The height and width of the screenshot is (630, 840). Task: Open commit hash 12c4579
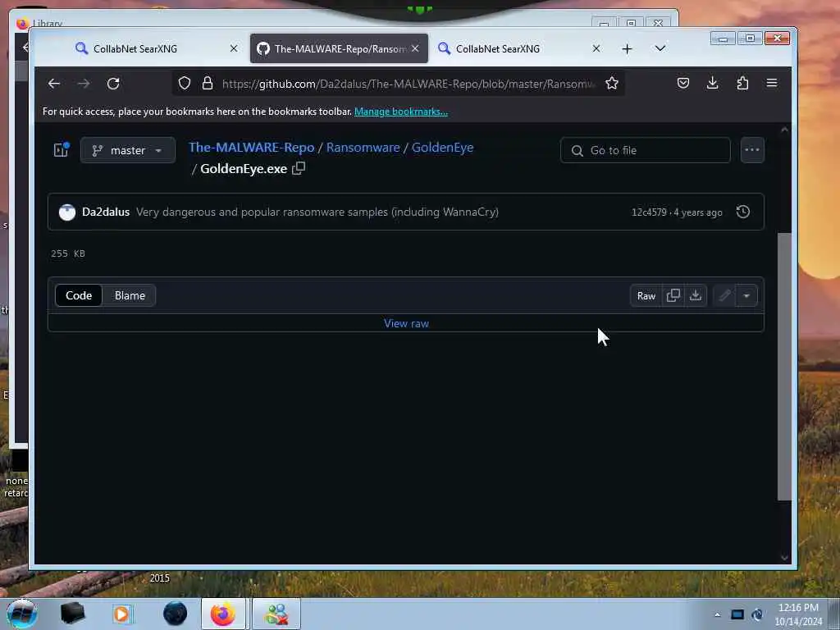click(x=649, y=212)
